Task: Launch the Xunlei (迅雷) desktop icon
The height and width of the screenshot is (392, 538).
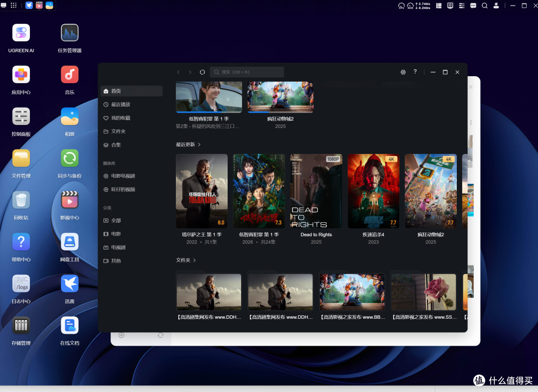Action: click(70, 283)
